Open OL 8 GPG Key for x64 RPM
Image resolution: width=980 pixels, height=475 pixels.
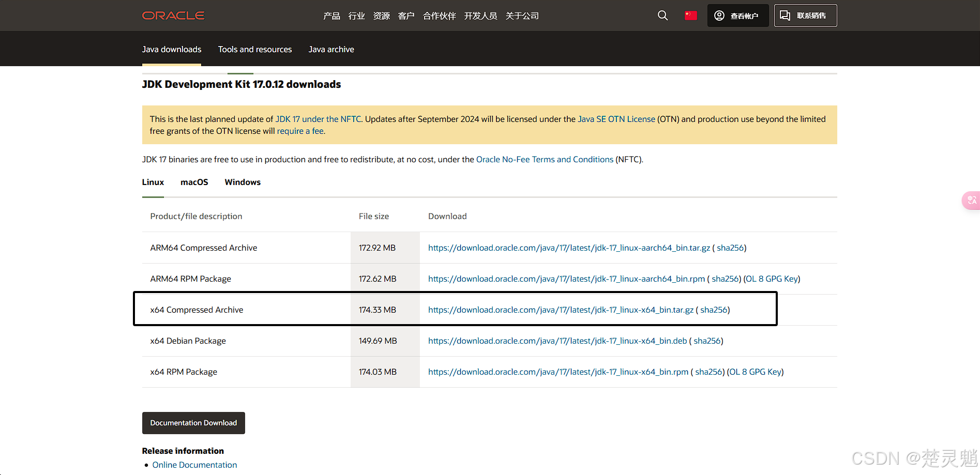pos(755,372)
